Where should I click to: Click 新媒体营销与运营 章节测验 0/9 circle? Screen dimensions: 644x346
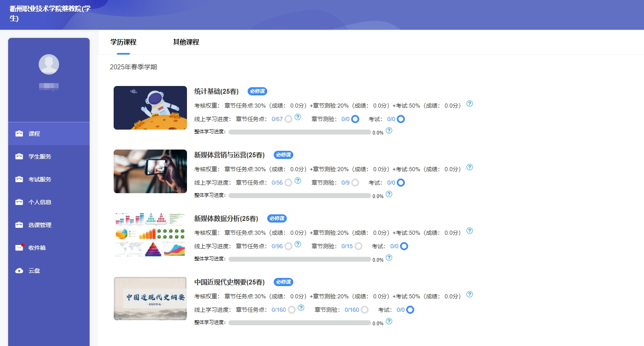pos(355,183)
